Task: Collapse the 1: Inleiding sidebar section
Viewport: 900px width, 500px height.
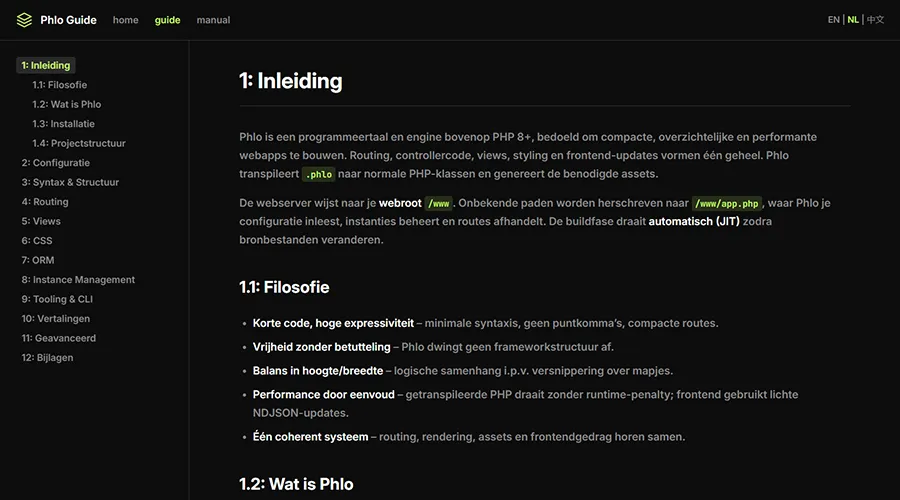Action: 46,65
